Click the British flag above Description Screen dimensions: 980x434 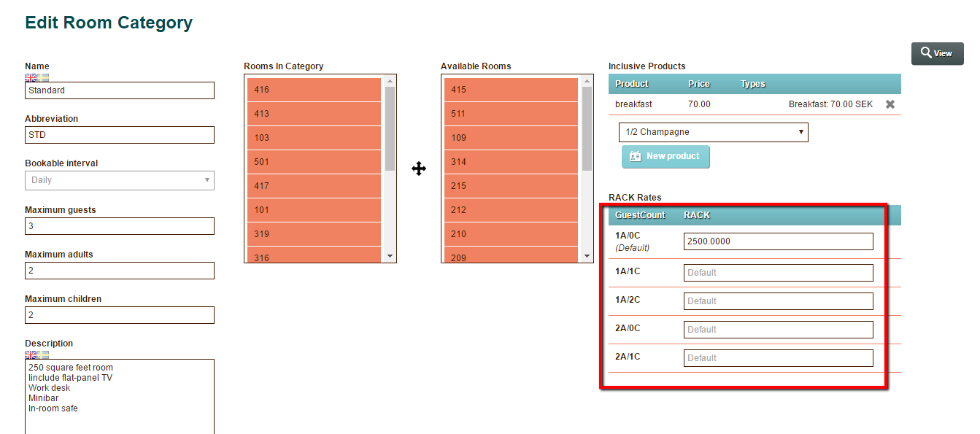[31, 354]
